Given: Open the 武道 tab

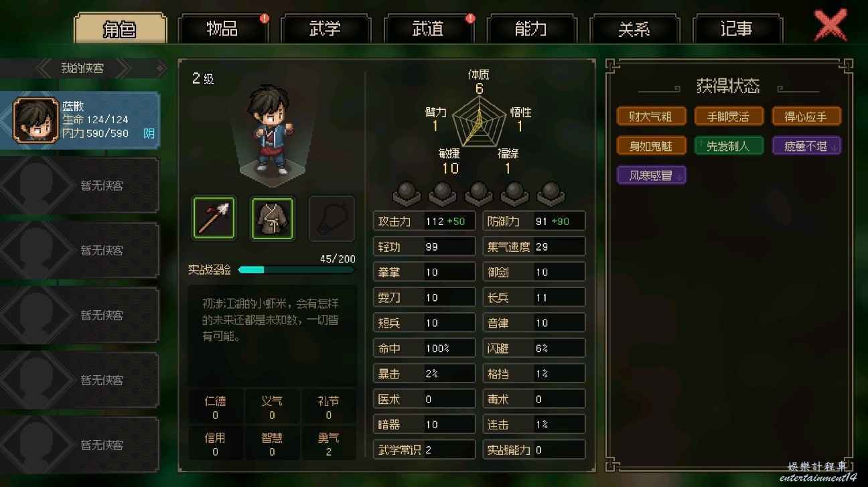Looking at the screenshot, I should pyautogui.click(x=429, y=29).
